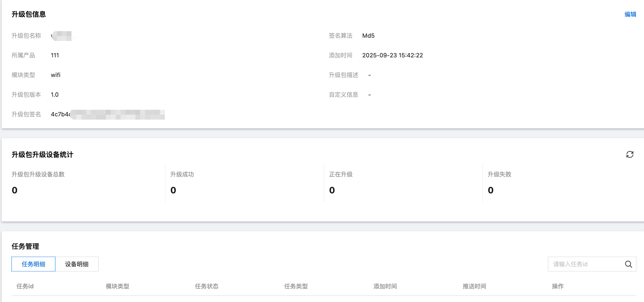Click the 任务id column header
The image size is (644, 302).
coord(25,286)
